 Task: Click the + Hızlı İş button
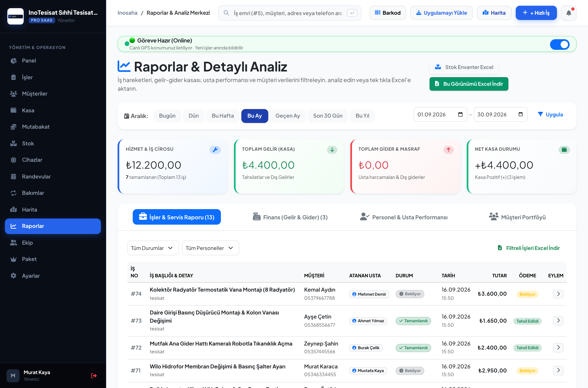[x=536, y=13]
